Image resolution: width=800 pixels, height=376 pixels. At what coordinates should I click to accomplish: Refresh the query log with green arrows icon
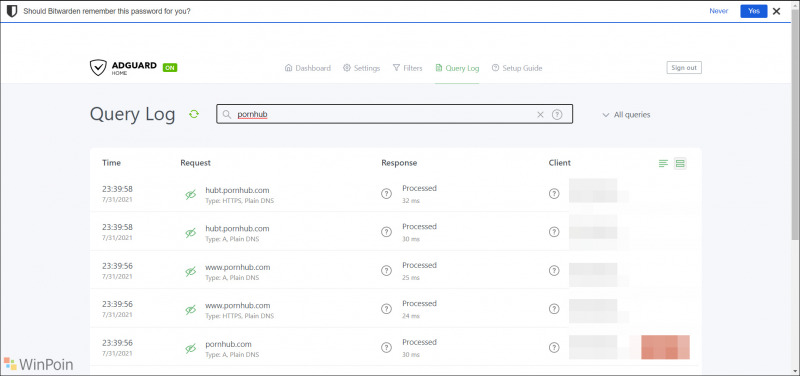pyautogui.click(x=193, y=114)
